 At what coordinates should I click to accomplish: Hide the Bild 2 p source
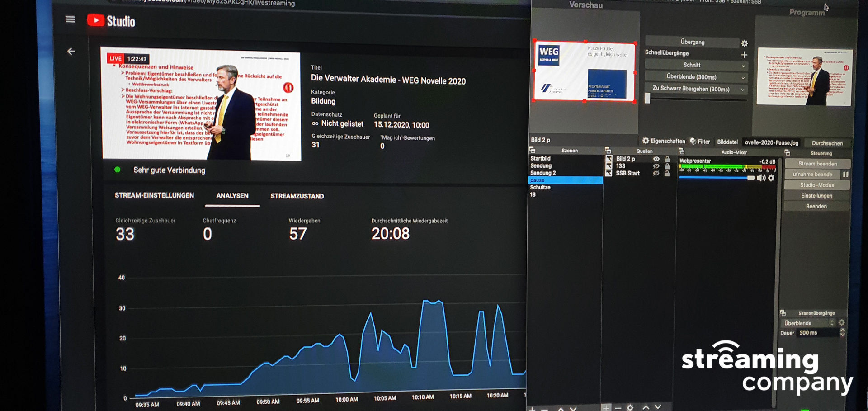point(656,159)
